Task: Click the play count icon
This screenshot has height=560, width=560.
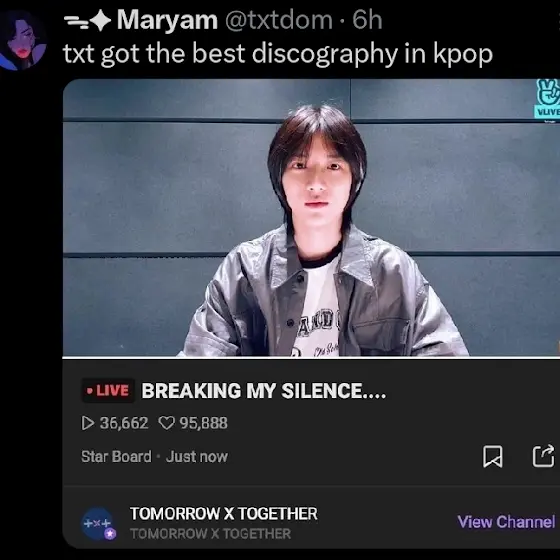Action: click(88, 424)
